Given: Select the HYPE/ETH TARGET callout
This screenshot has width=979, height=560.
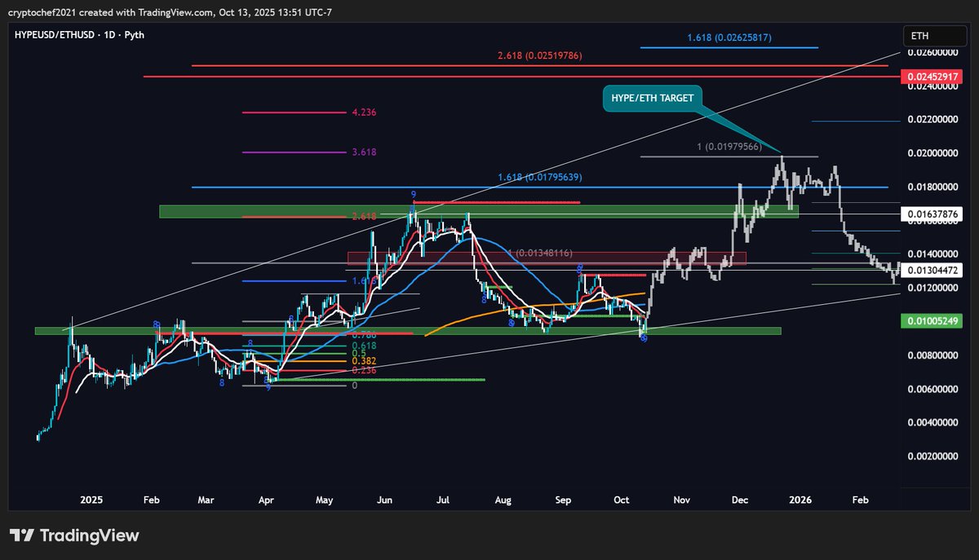Looking at the screenshot, I should pyautogui.click(x=652, y=98).
